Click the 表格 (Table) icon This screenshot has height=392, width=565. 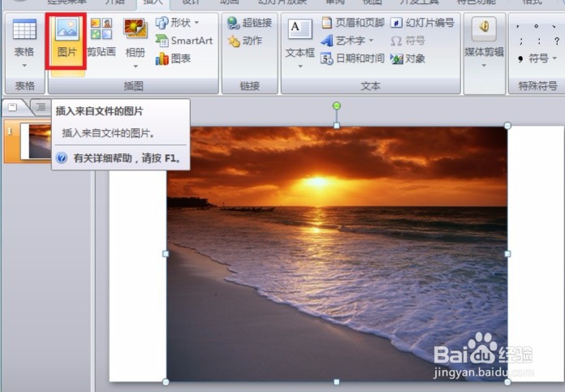point(24,29)
